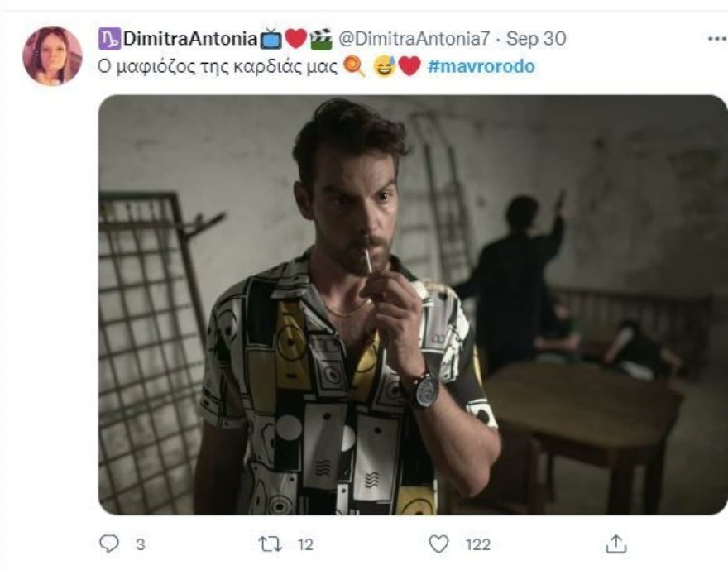728x570 pixels.
Task: Click the red heart emoji in the username
Action: click(298, 36)
